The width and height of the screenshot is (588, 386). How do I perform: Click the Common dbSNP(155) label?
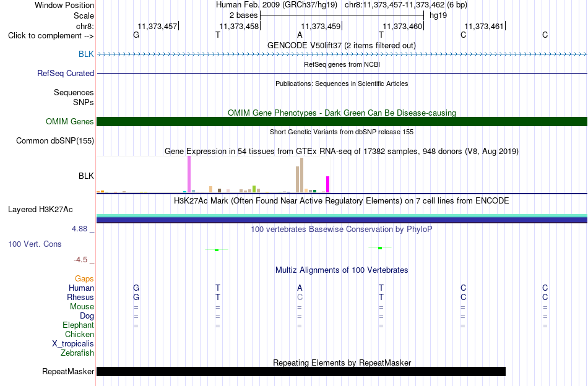point(54,141)
